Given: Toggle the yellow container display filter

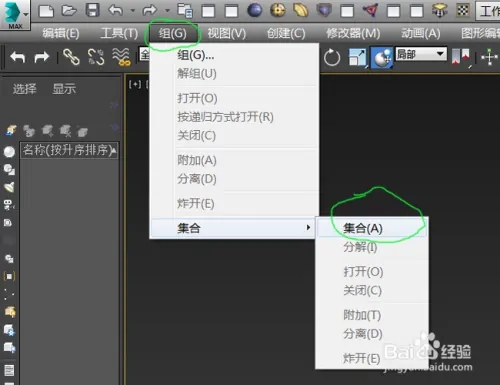Looking at the screenshot, I should pyautogui.click(x=9, y=312).
